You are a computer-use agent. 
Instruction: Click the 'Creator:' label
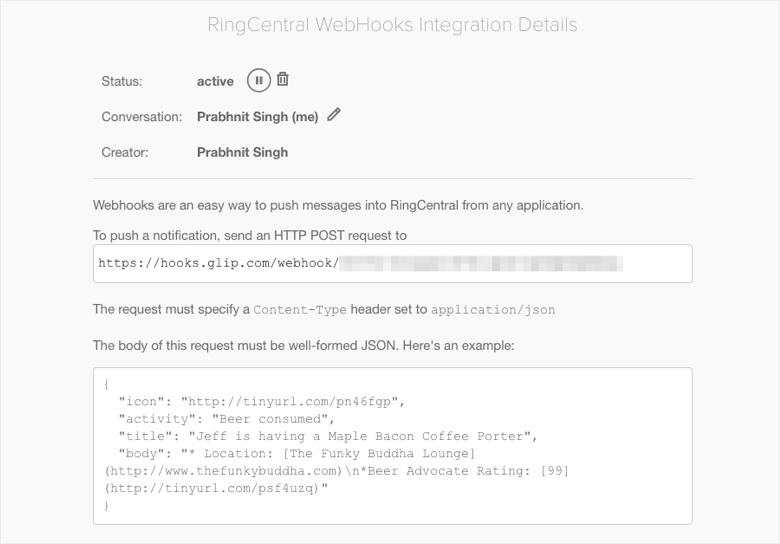point(125,152)
